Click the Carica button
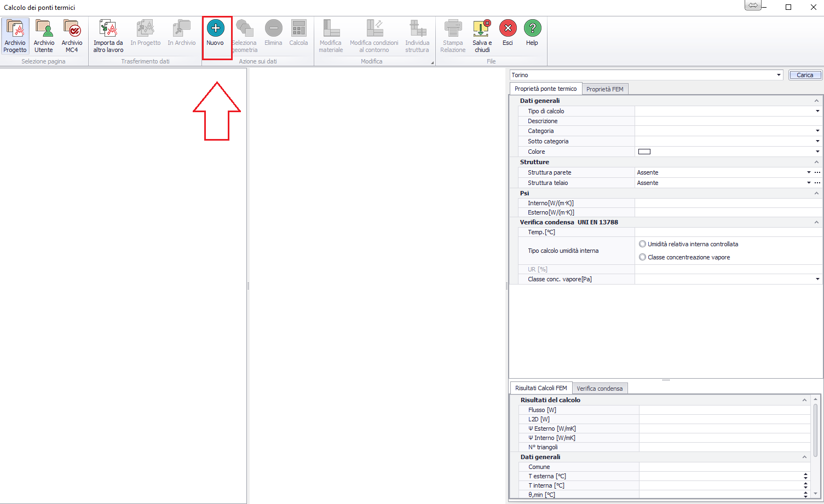The height and width of the screenshot is (504, 824). click(x=805, y=75)
